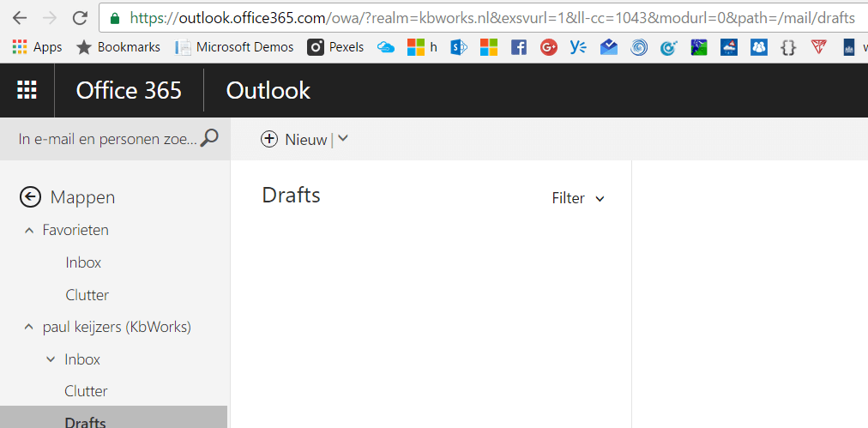
Task: Open the Microsoft logo bookmark labeled h
Action: (422, 47)
